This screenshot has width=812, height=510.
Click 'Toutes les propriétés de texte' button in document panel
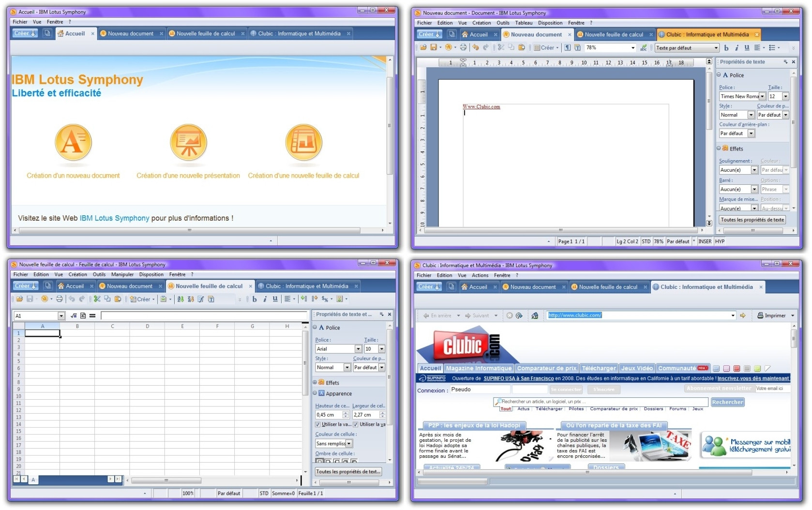pos(752,220)
